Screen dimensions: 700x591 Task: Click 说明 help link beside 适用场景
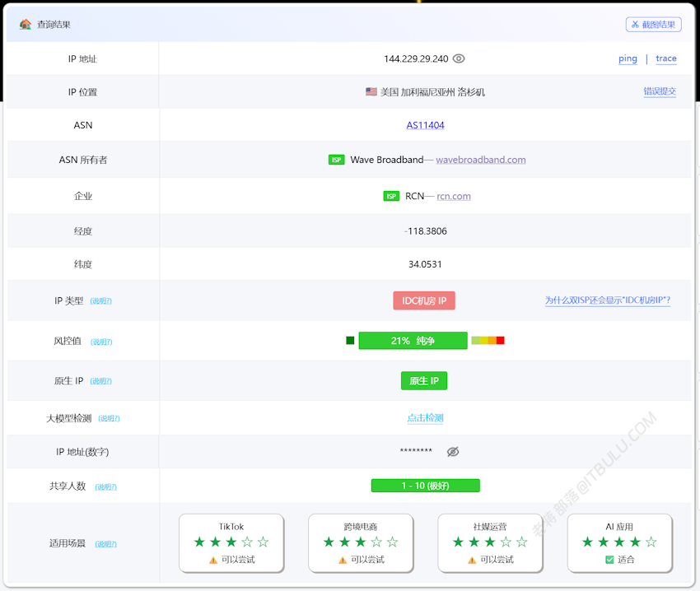coord(105,544)
